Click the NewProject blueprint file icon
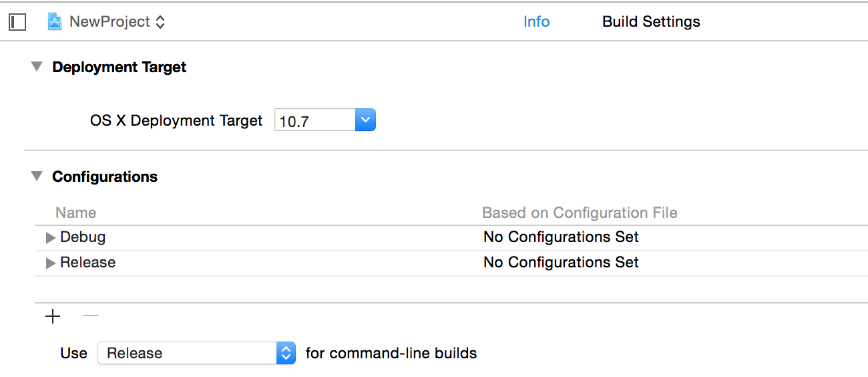 click(x=55, y=21)
